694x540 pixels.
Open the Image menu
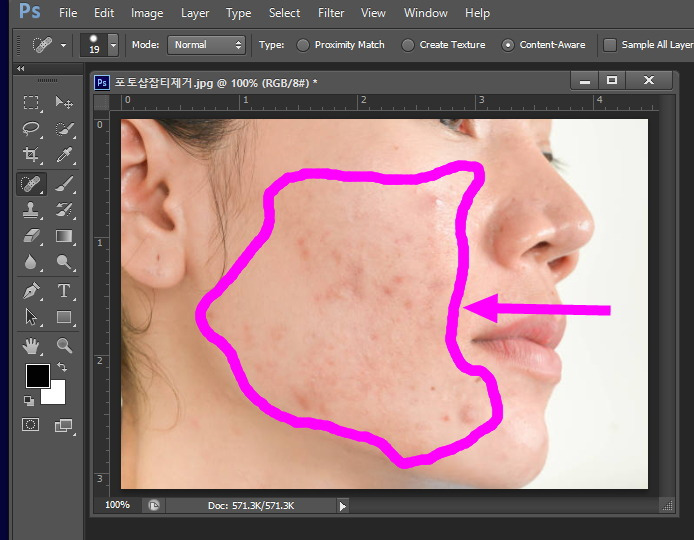coord(147,13)
